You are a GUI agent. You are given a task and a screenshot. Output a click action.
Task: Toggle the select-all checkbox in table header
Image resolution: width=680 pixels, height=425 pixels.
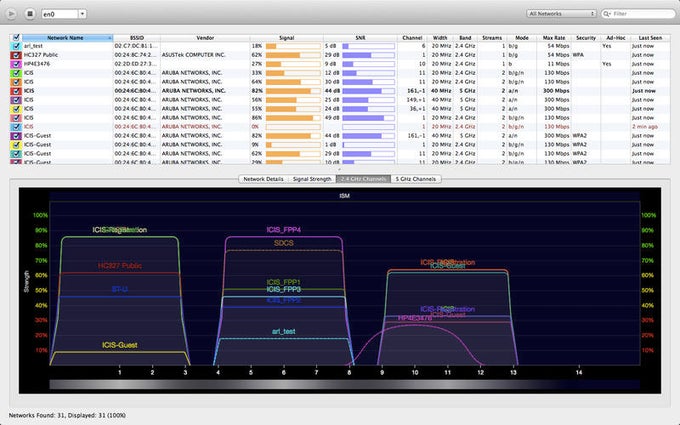16,38
